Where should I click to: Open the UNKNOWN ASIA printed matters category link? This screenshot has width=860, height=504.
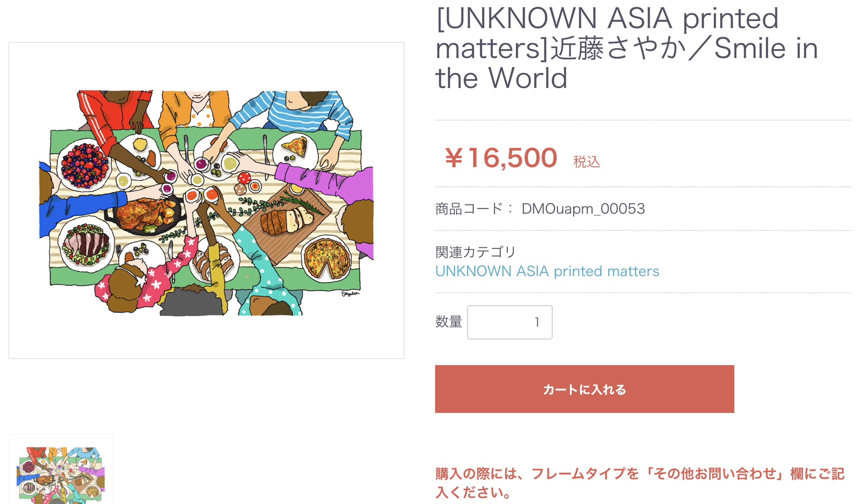[547, 271]
